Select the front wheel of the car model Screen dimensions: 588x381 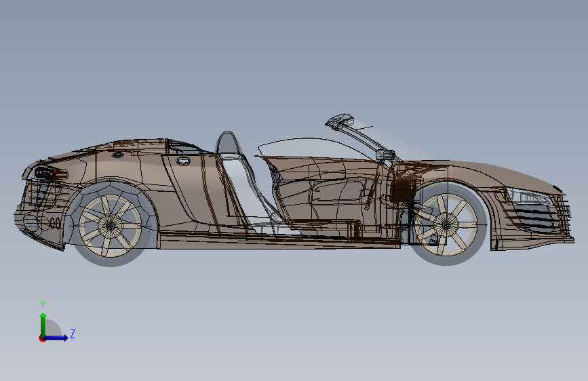pyautogui.click(x=446, y=224)
